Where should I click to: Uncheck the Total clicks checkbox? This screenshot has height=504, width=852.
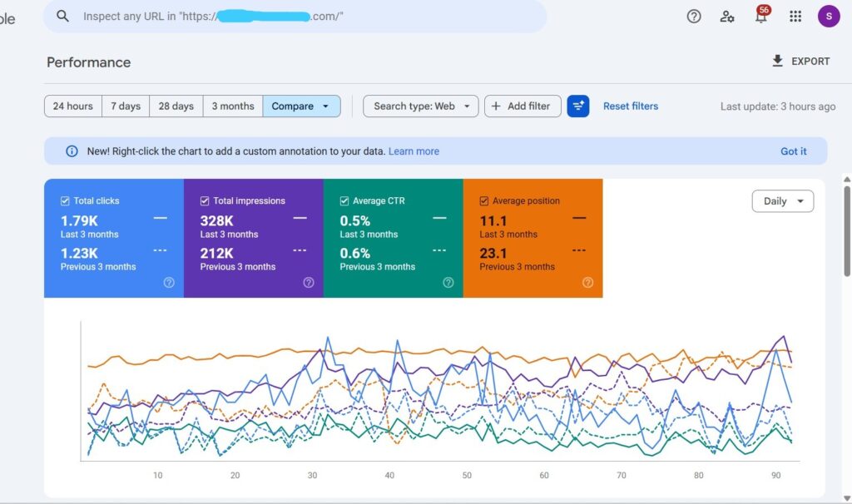65,201
